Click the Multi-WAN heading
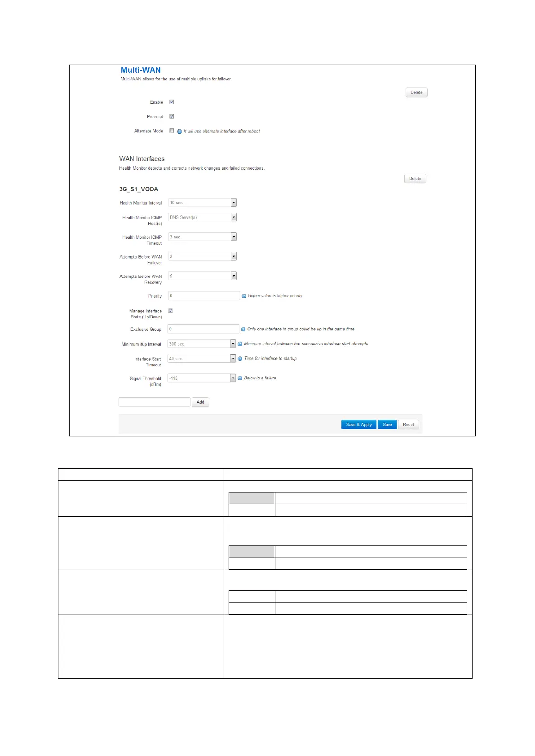 pos(141,70)
